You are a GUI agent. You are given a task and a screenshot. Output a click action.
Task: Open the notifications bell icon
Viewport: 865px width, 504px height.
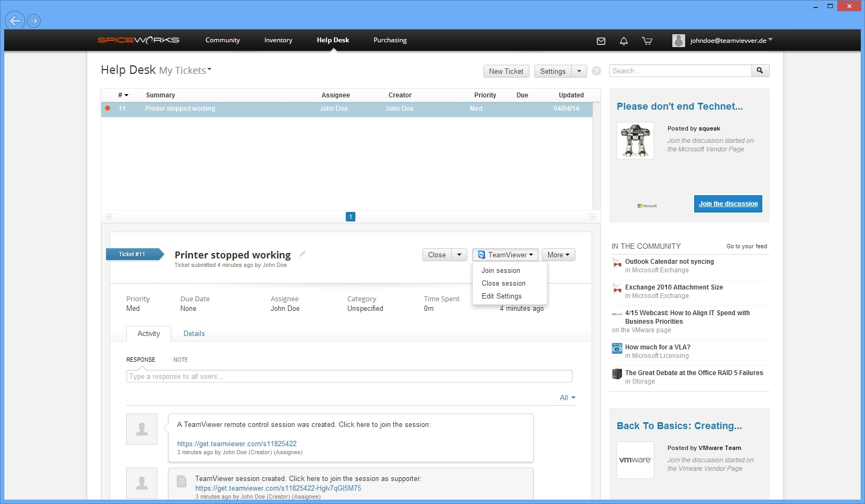tap(624, 41)
